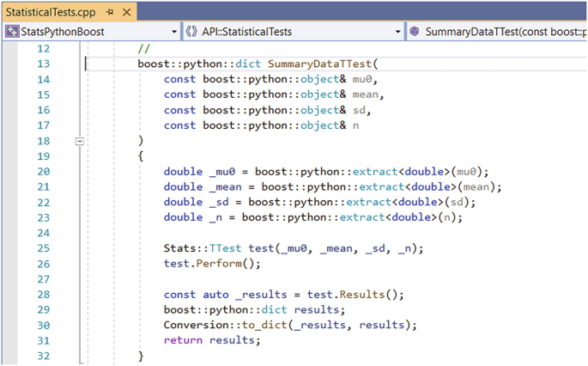
Task: Click the purple cube icon beside SummaryDataTTest
Action: pyautogui.click(x=414, y=32)
